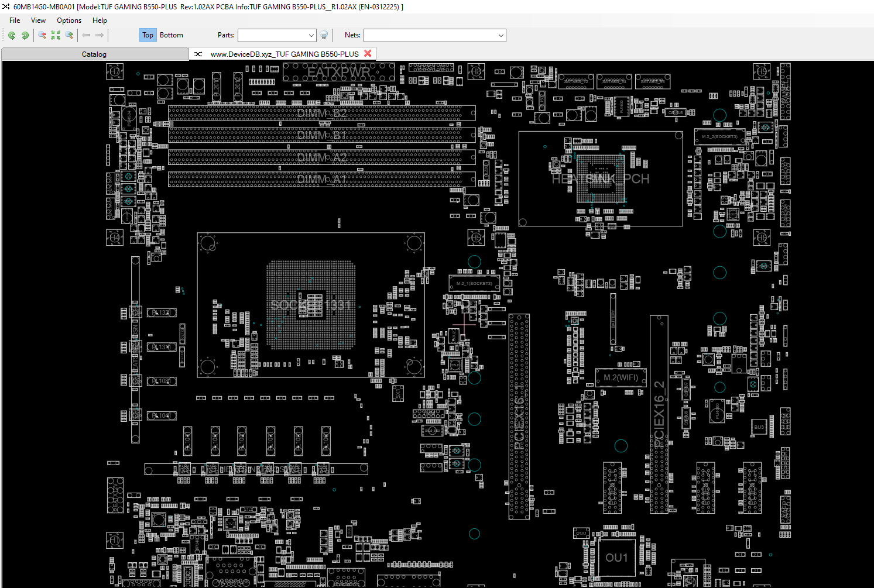Select the M.2_1(SOCKET3) connector
Viewport: 874px width, 588px height.
coord(474,283)
